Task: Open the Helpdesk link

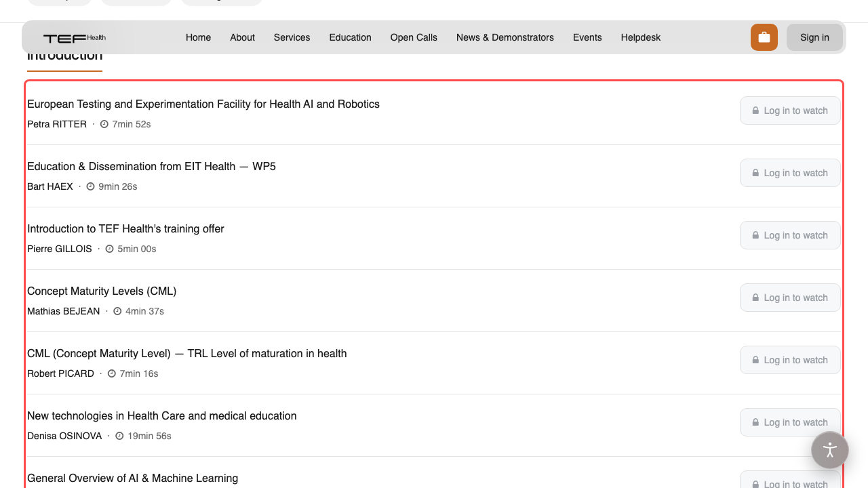Action: [x=641, y=37]
